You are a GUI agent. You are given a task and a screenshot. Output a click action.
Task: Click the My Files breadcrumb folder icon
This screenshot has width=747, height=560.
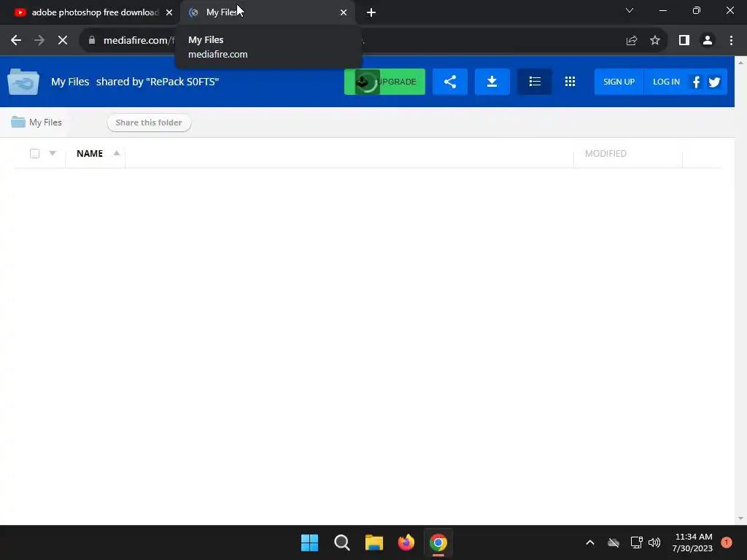tap(18, 122)
